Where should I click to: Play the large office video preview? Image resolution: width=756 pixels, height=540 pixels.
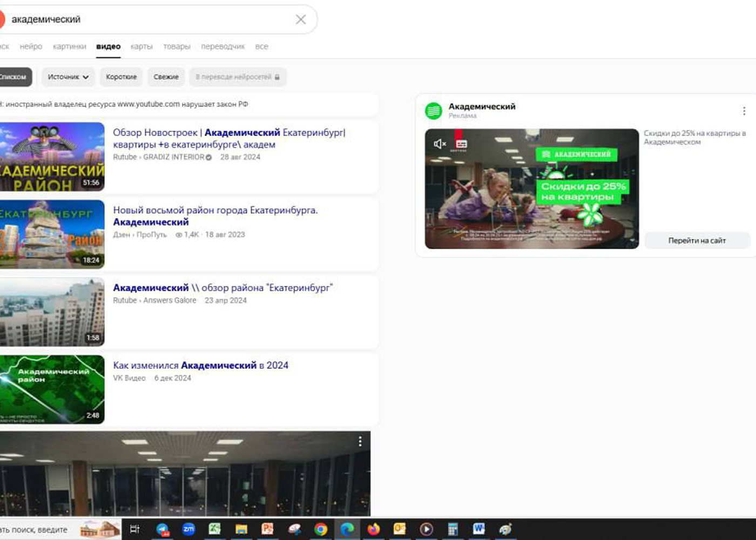pos(185,474)
